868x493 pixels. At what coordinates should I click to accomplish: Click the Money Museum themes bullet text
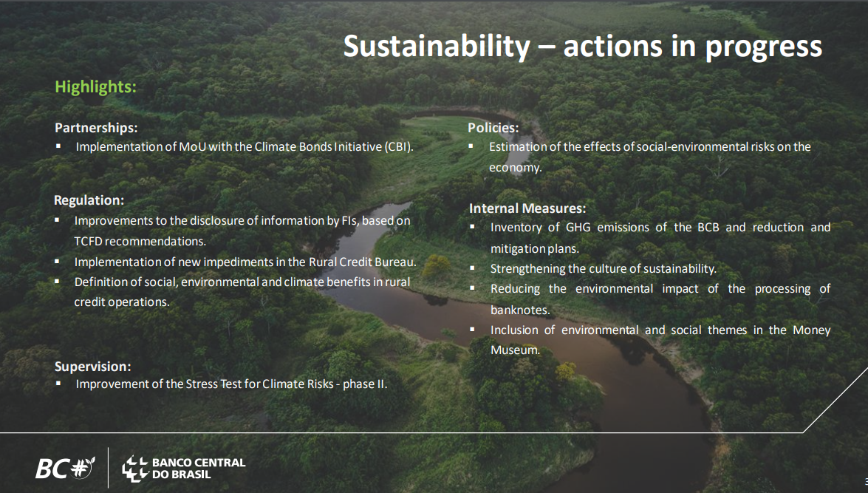660,339
